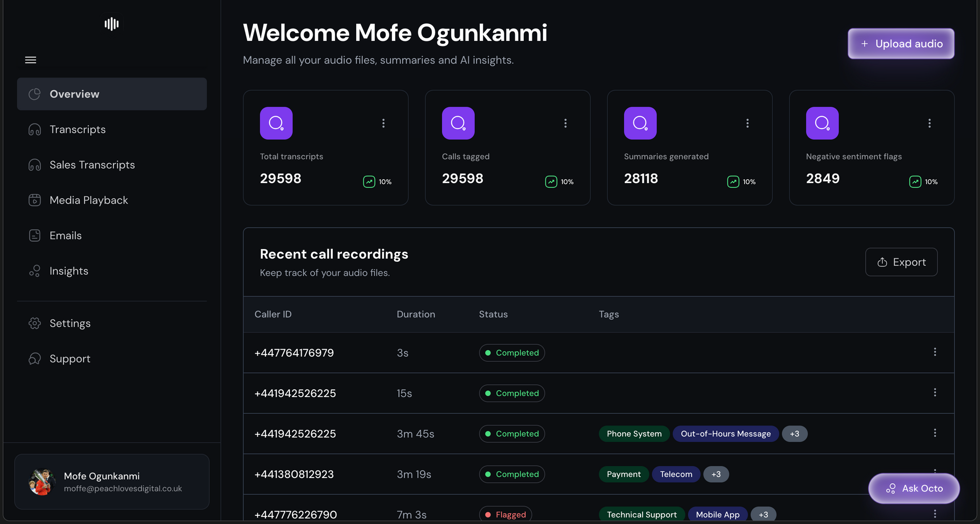
Task: Click the Negative sentiment flags card icon
Action: (x=822, y=123)
